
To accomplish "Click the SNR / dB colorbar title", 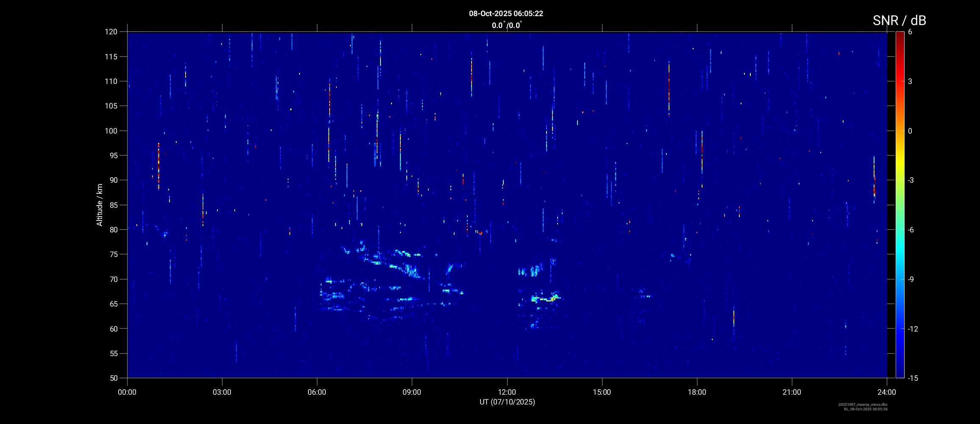I will click(899, 20).
